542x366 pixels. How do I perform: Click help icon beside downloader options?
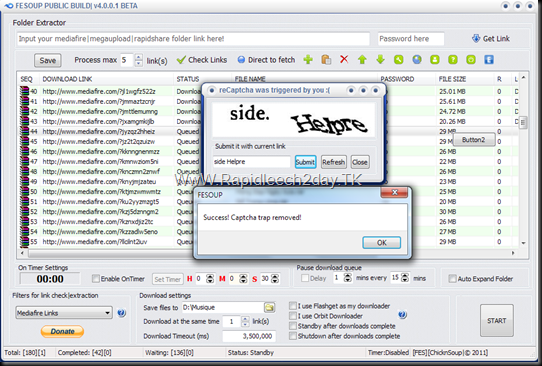402,314
